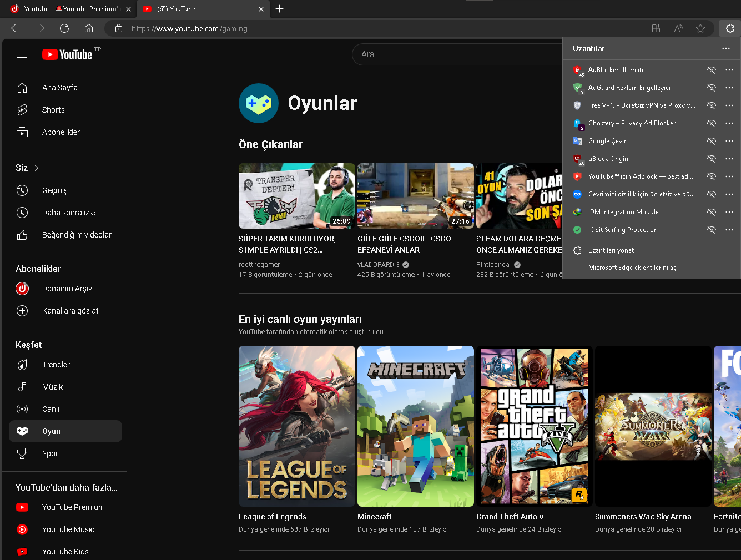This screenshot has width=741, height=560.
Task: Open the Extensions puzzle icon in toolbar
Action: pyautogui.click(x=730, y=28)
